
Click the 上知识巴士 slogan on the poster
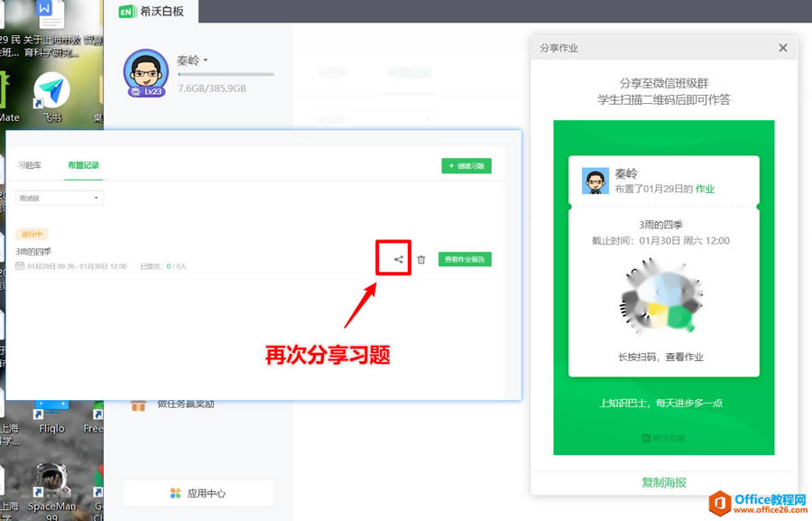coord(660,403)
